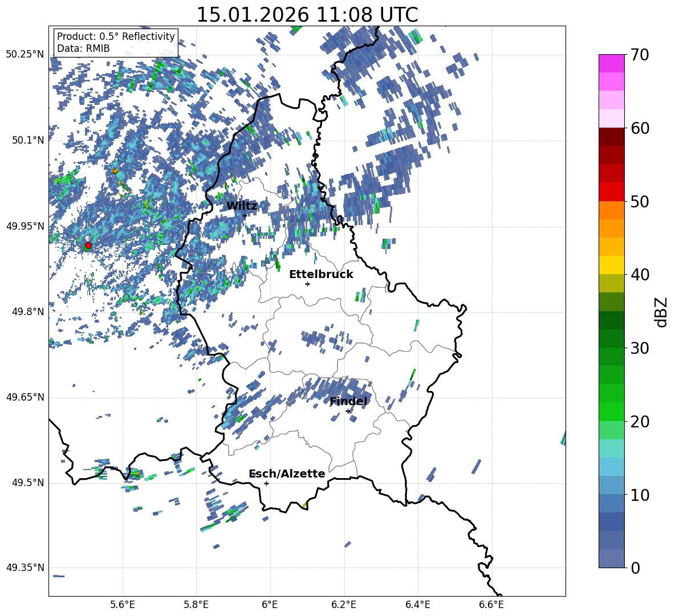The height and width of the screenshot is (616, 675).
Task: Click the 5.6°E longitude label
Action: tap(123, 605)
